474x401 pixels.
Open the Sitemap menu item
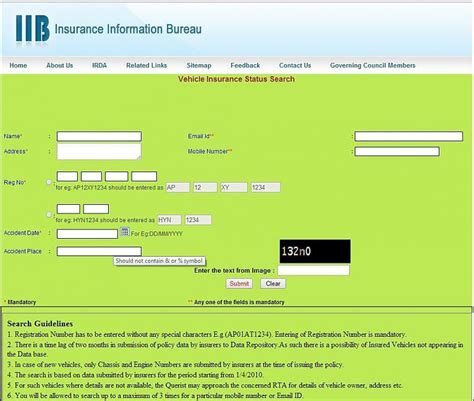199,65
